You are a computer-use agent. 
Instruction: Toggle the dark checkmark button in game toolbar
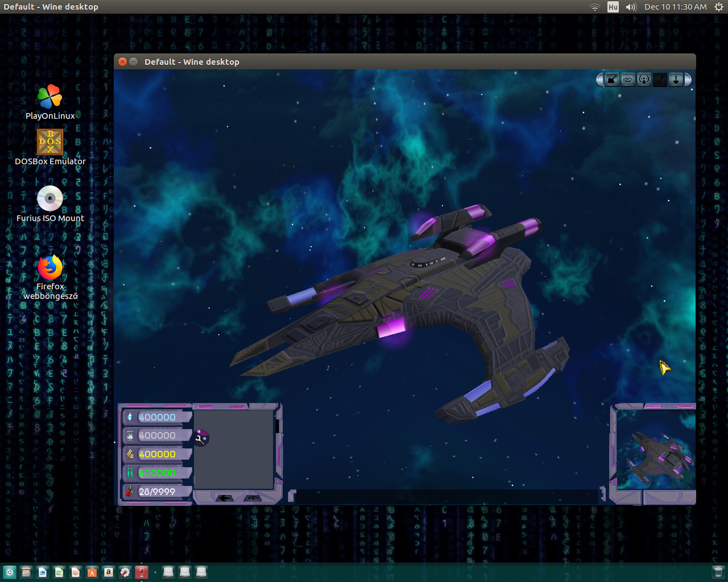(659, 80)
